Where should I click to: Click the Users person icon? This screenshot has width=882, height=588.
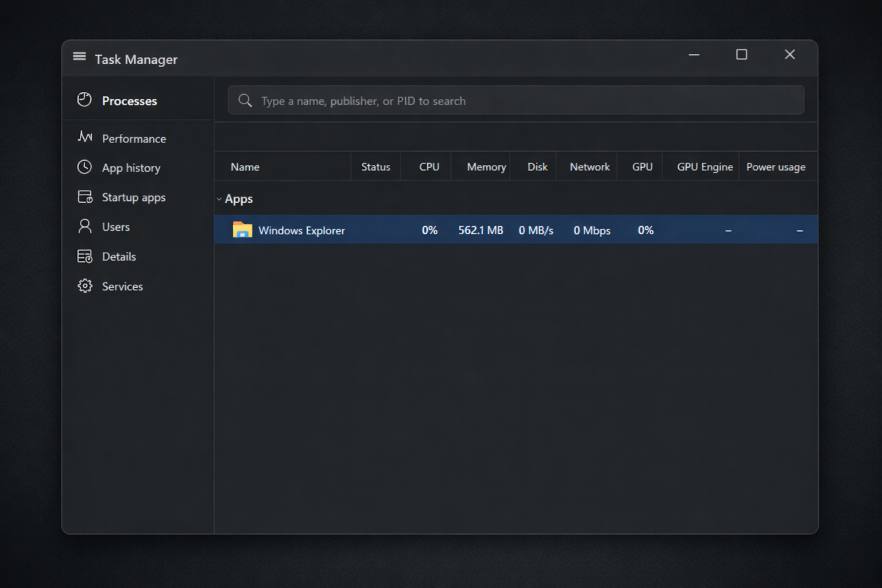(85, 226)
